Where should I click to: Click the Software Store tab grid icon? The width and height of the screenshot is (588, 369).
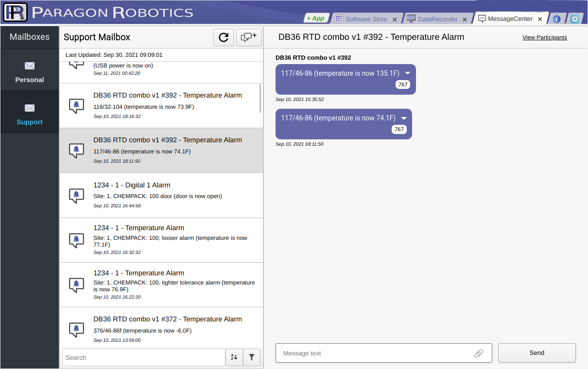(x=339, y=19)
